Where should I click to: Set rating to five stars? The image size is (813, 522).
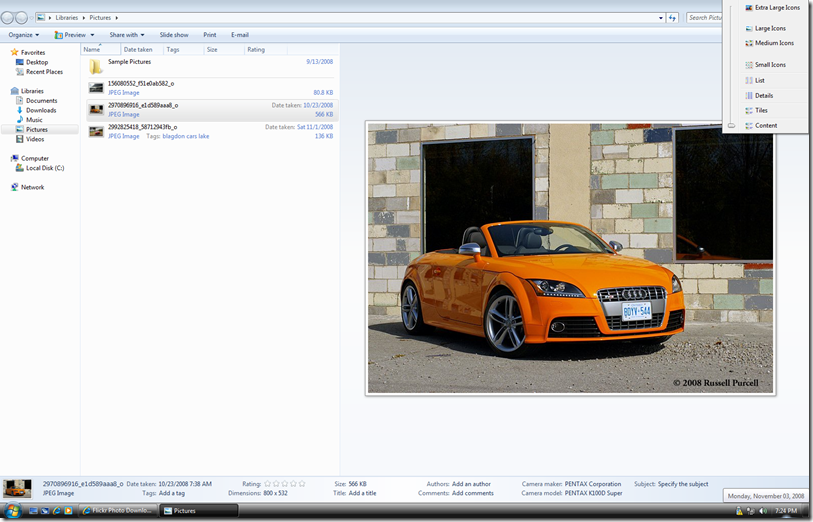click(x=302, y=484)
